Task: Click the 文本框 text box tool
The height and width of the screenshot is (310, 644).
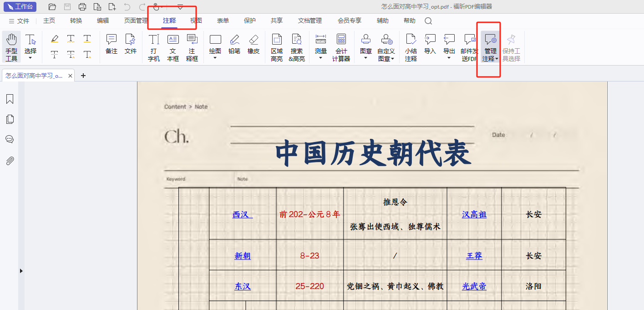Action: (173, 47)
